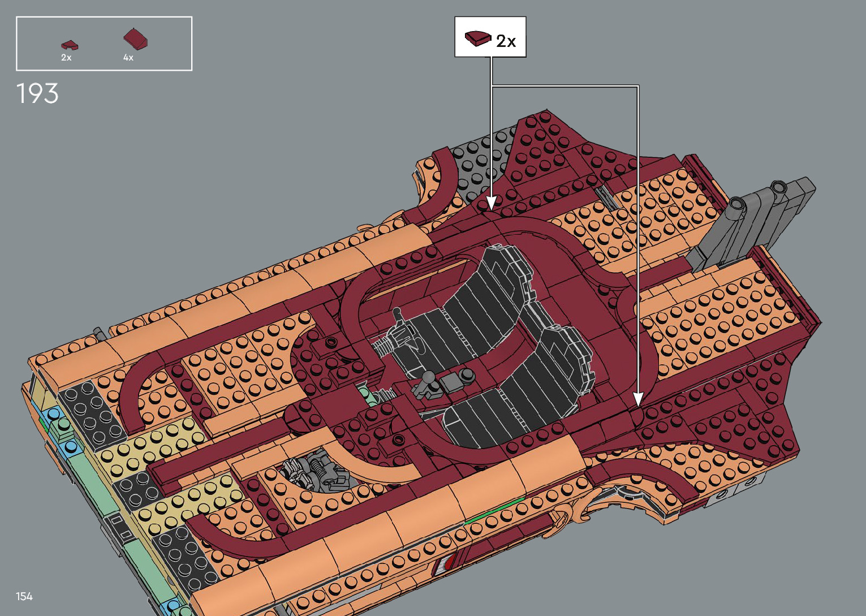Click the red light element at bottom edge

tap(448, 562)
